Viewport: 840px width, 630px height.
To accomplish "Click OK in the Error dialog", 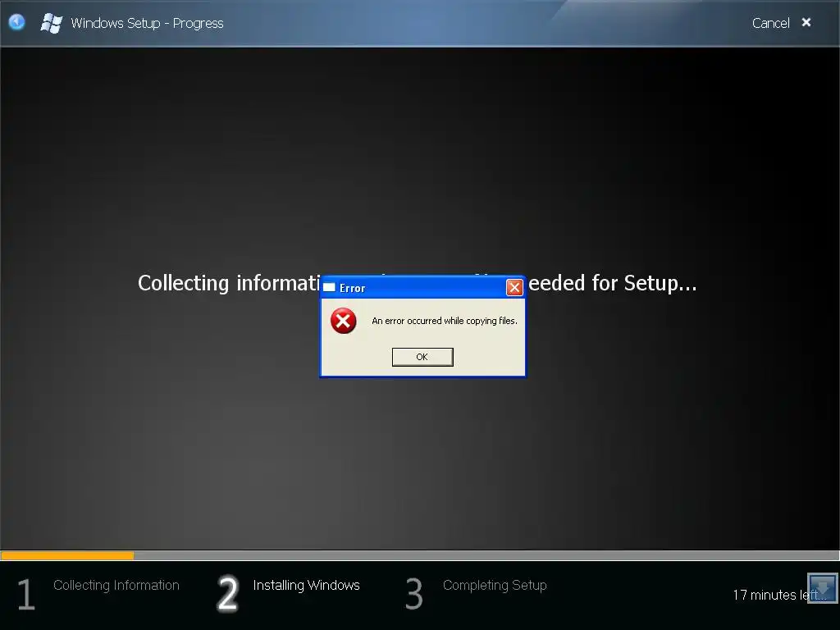I will pyautogui.click(x=422, y=357).
